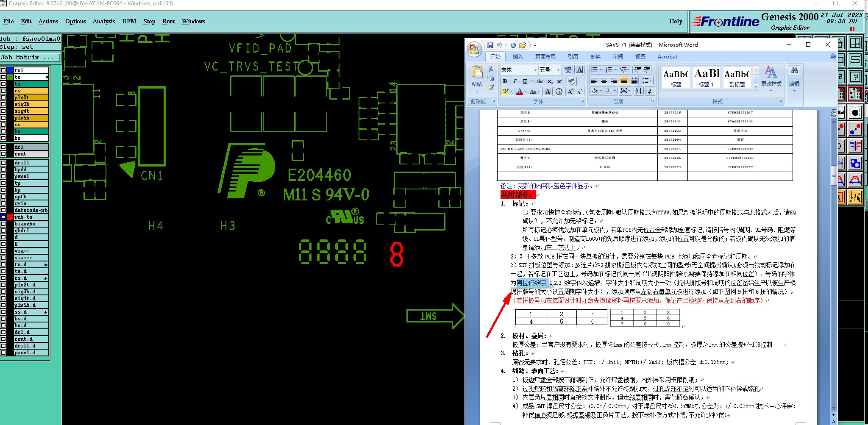The image size is (868, 425).
Task: Expand the bullets list dropdown
Action: (601, 70)
